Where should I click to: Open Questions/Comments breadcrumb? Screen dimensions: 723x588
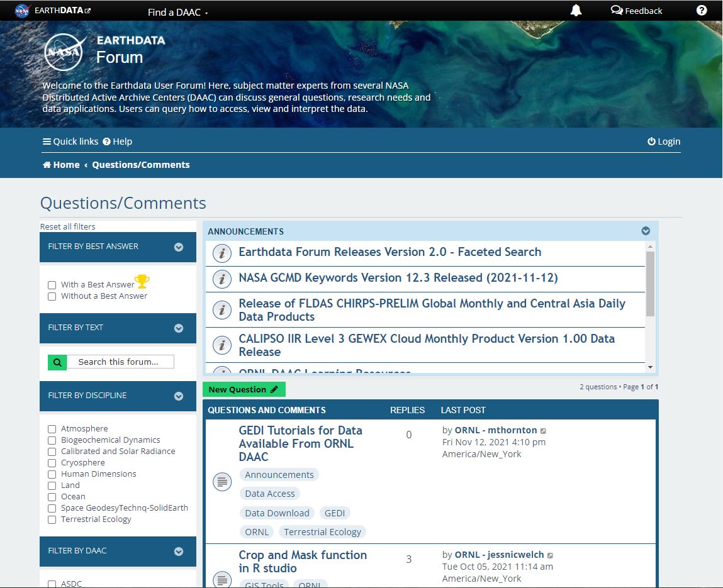coord(140,165)
